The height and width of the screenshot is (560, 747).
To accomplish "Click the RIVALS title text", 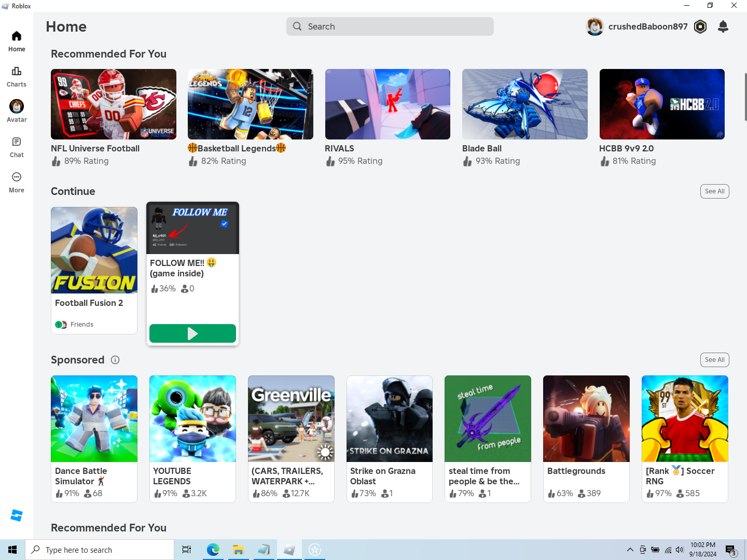I will point(339,148).
